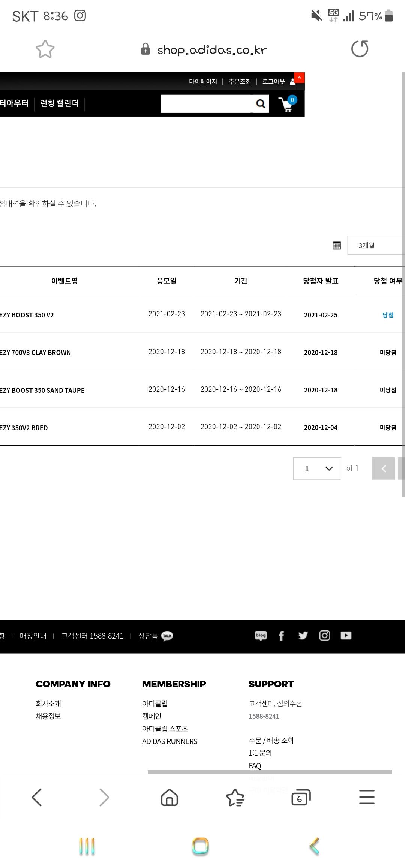
Task: Click EZY BOOST 350 V2 event name
Action: click(x=27, y=315)
